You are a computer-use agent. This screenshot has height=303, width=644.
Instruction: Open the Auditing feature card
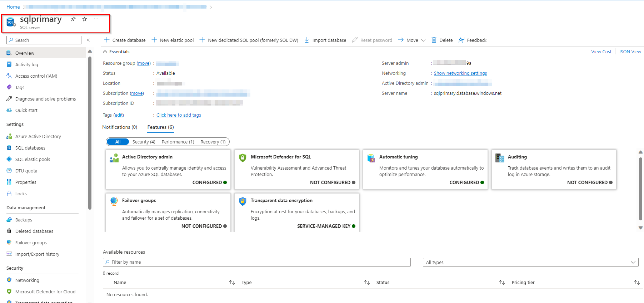554,169
